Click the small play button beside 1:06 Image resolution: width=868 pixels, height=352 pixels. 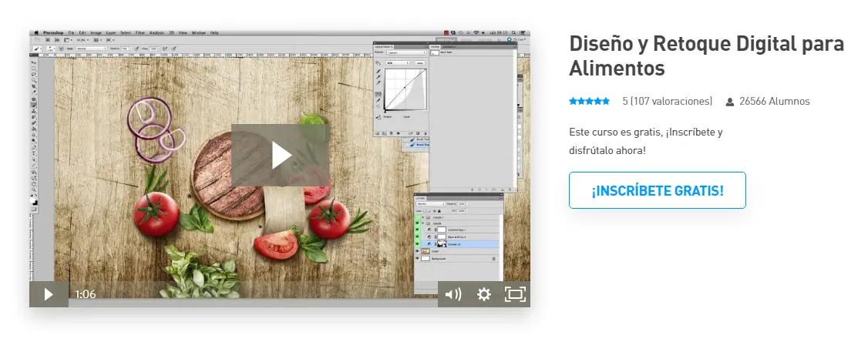click(49, 294)
